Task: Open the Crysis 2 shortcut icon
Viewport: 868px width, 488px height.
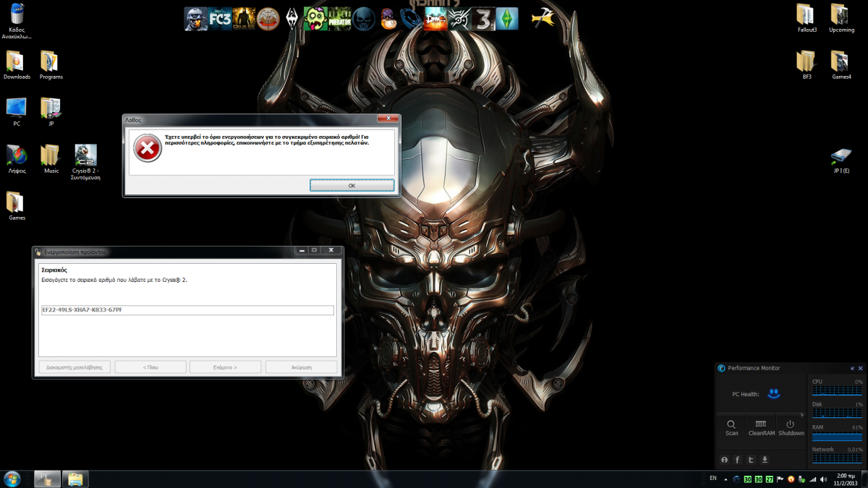Action: (85, 162)
